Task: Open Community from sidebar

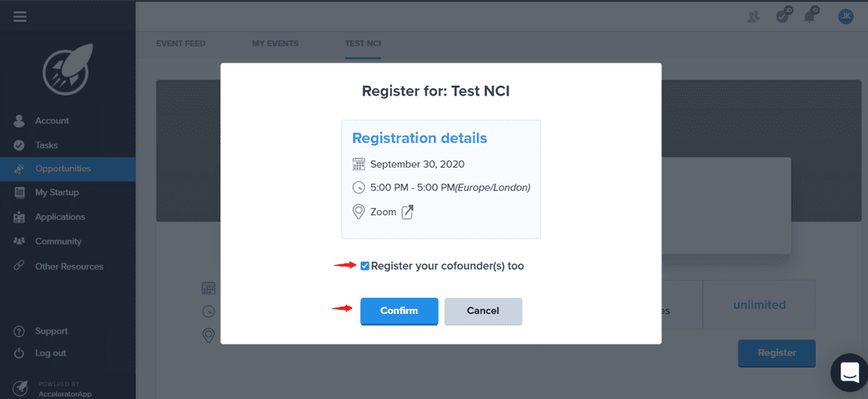Action: pyautogui.click(x=58, y=242)
